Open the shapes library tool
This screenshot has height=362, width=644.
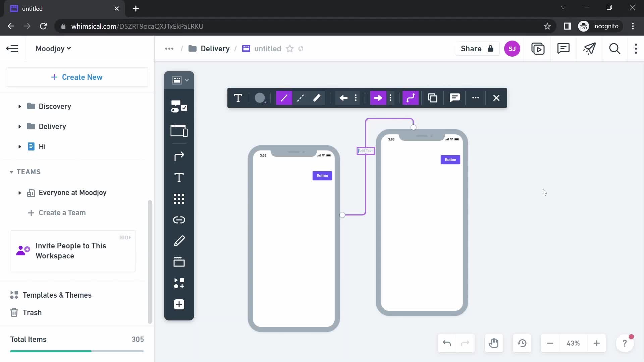click(x=179, y=283)
